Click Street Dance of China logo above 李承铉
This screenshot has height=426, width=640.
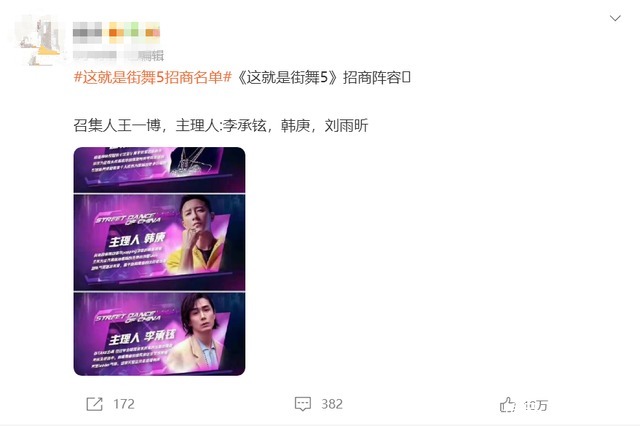pyautogui.click(x=129, y=317)
